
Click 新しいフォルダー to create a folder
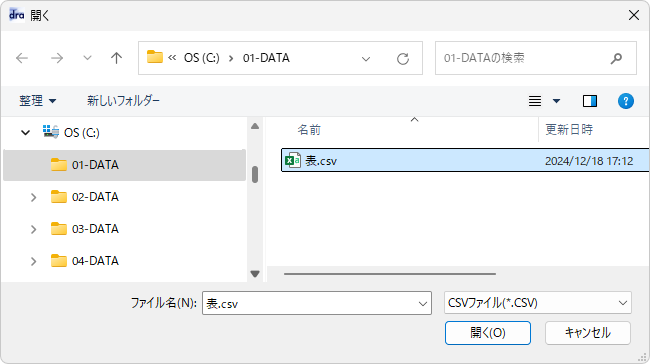pos(123,101)
